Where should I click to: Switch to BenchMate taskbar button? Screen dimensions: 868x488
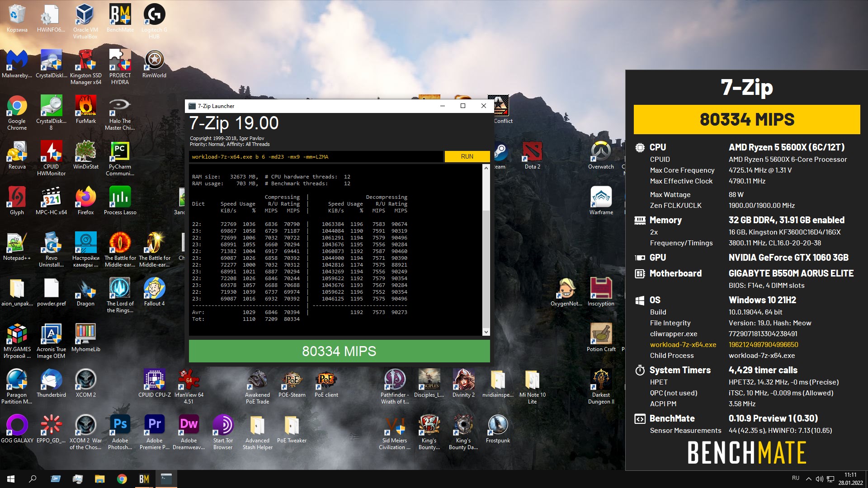pyautogui.click(x=144, y=479)
